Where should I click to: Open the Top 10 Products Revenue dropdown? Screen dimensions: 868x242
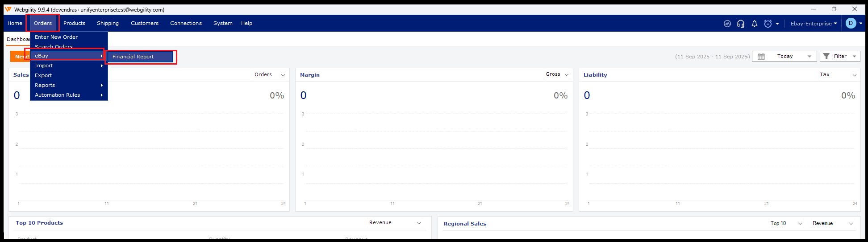(395, 223)
